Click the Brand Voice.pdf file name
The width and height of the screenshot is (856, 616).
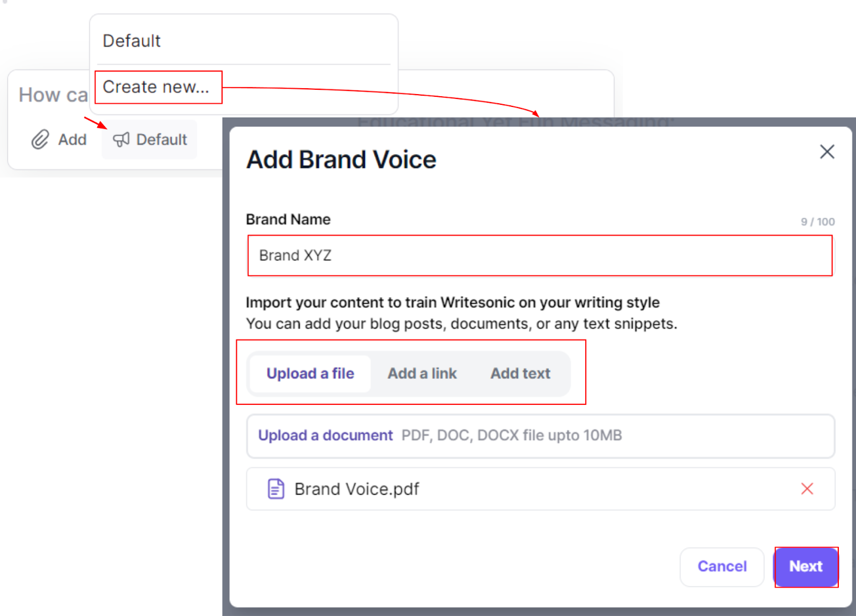(357, 489)
